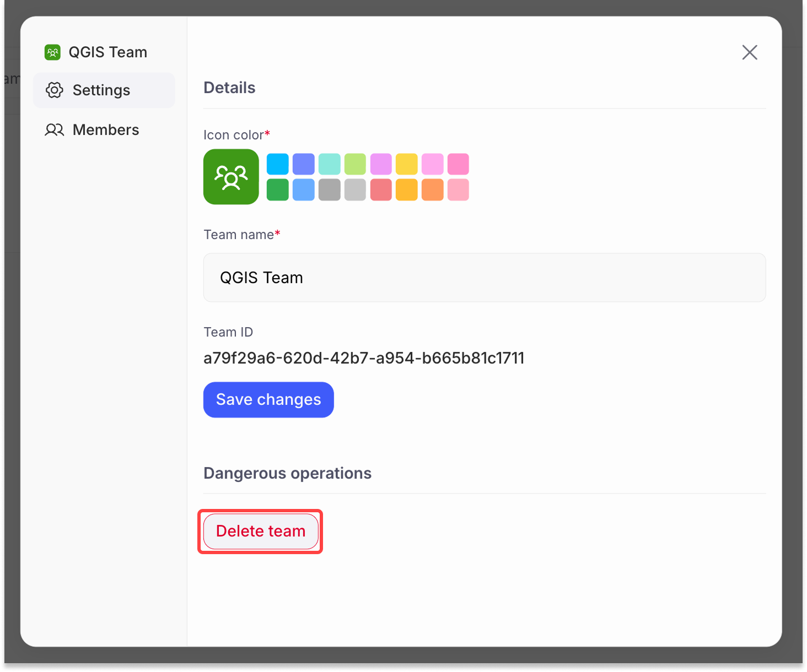This screenshot has height=672, width=807.
Task: Click the green QGIS Team icon in sidebar
Action: click(52, 52)
